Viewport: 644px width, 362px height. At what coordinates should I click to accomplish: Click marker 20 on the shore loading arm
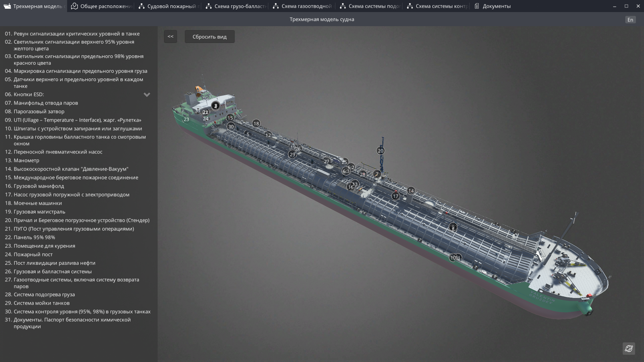tap(380, 151)
